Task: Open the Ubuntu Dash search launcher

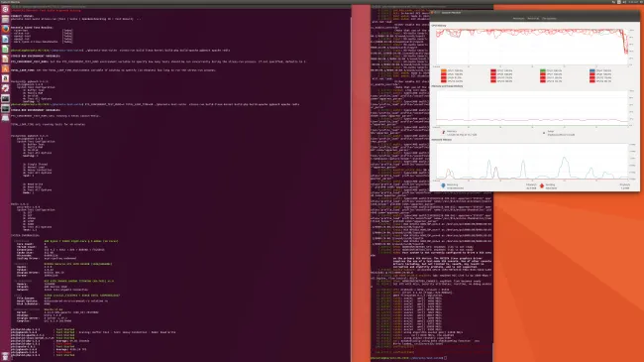Action: pos(5,9)
